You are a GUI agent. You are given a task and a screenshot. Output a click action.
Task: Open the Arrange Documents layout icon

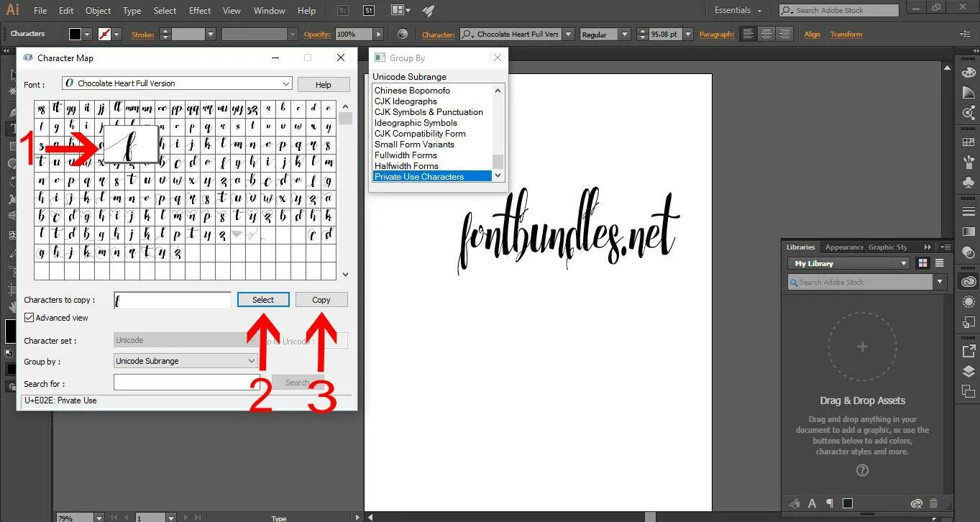point(400,11)
